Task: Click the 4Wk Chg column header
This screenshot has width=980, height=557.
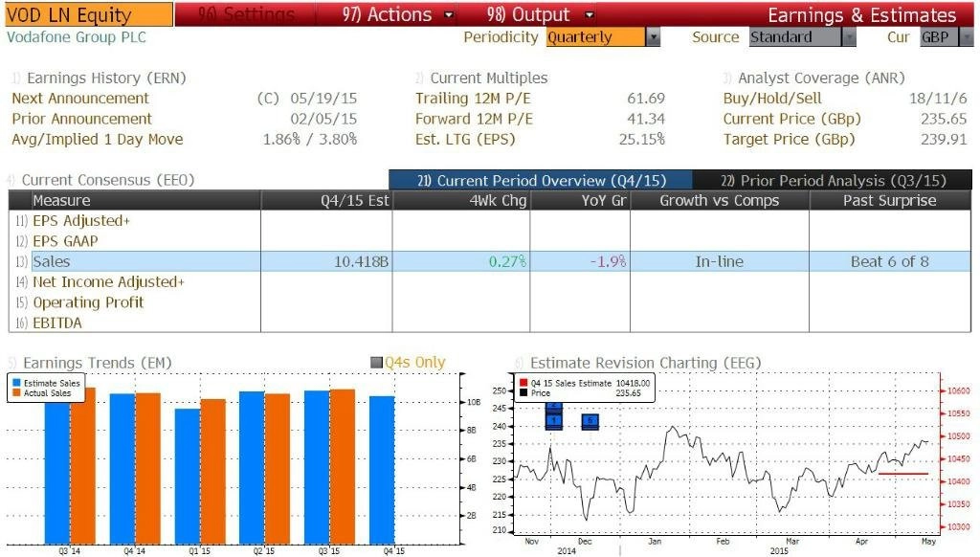Action: coord(461,200)
